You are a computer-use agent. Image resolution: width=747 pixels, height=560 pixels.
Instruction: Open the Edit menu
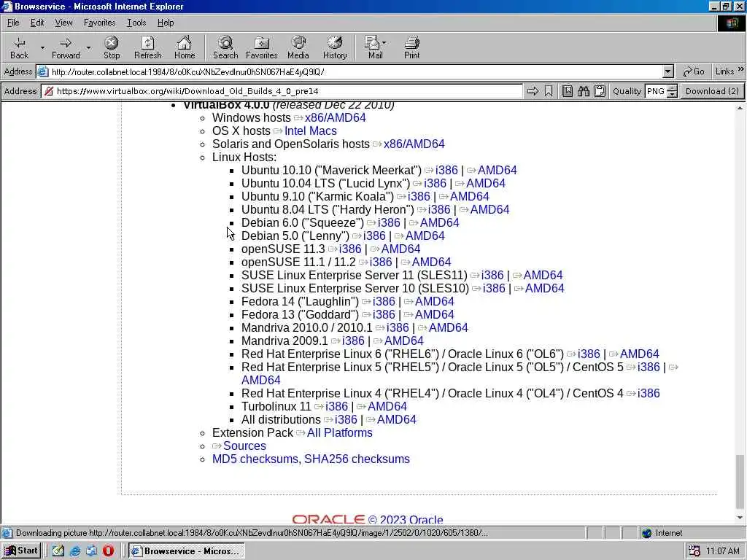(37, 23)
